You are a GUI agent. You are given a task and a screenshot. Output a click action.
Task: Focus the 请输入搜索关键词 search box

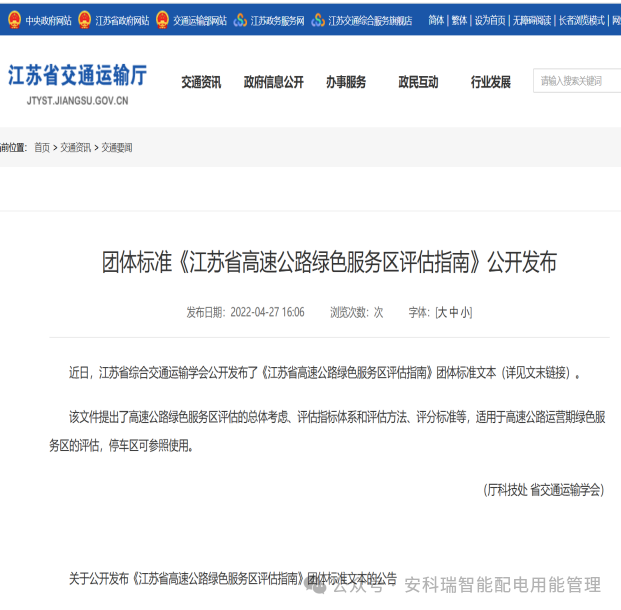tap(577, 81)
